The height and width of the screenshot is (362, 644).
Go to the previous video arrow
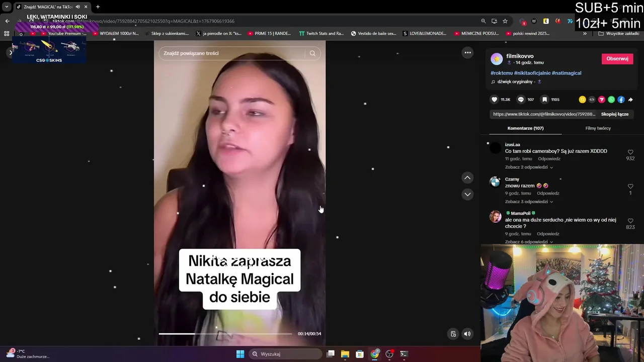tap(467, 177)
